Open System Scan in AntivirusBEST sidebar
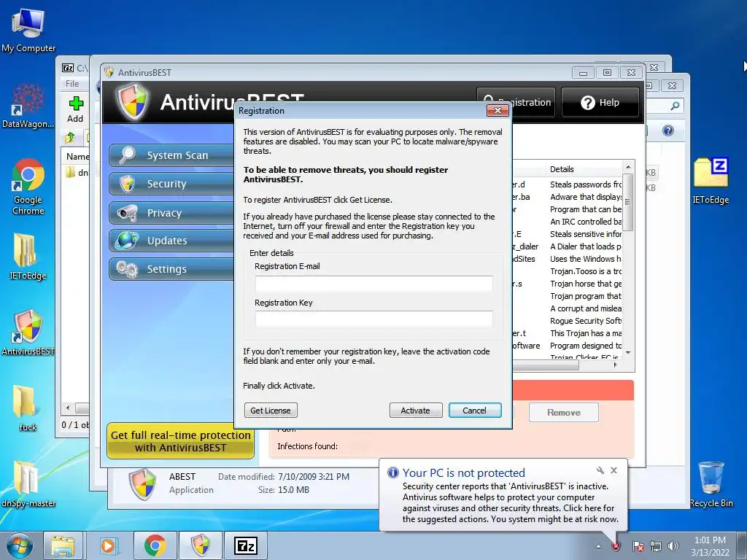Screen dimensions: 747x560 pos(171,155)
